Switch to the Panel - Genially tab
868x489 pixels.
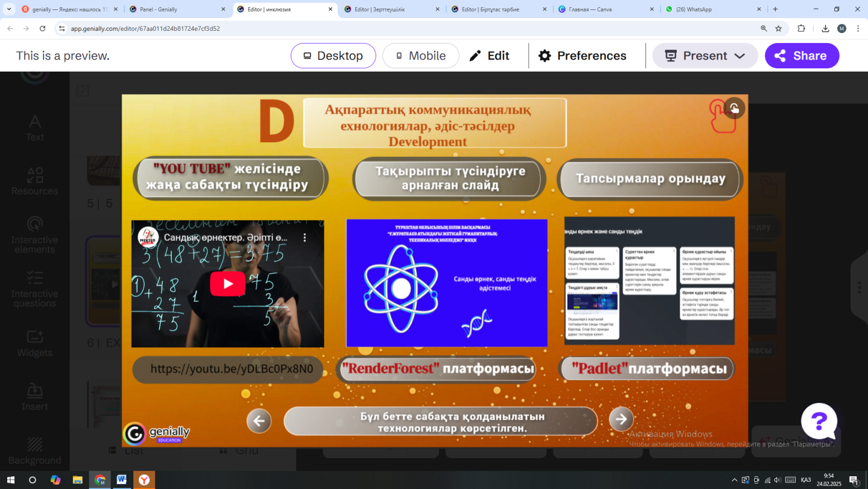point(177,9)
